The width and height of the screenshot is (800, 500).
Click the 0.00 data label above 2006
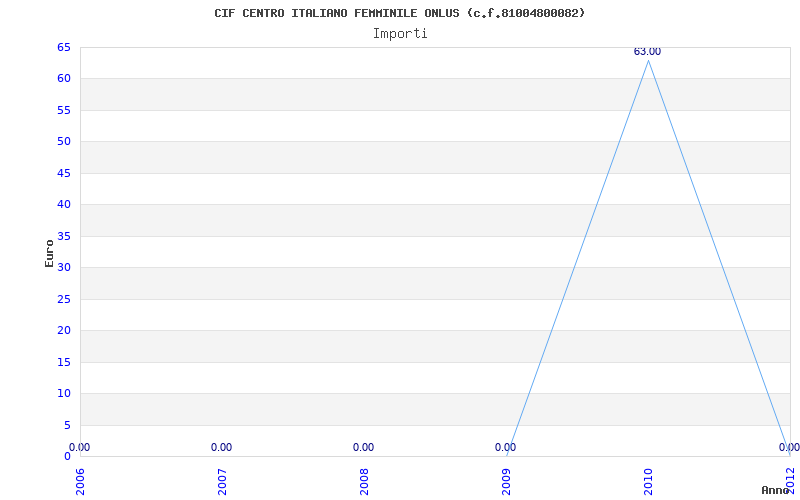[80, 447]
